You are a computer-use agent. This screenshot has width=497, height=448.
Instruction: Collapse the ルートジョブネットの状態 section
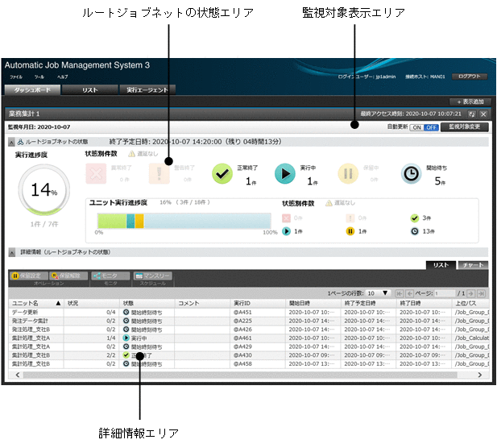click(11, 142)
